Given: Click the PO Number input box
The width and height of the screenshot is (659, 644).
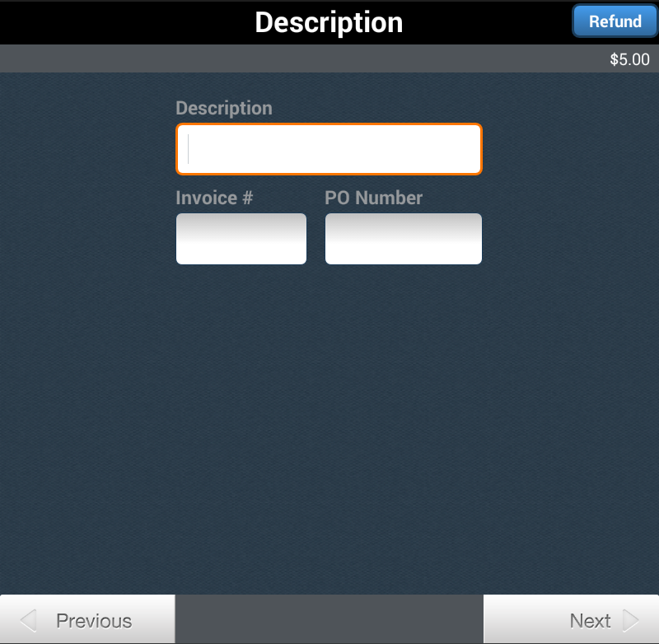Looking at the screenshot, I should click(403, 239).
